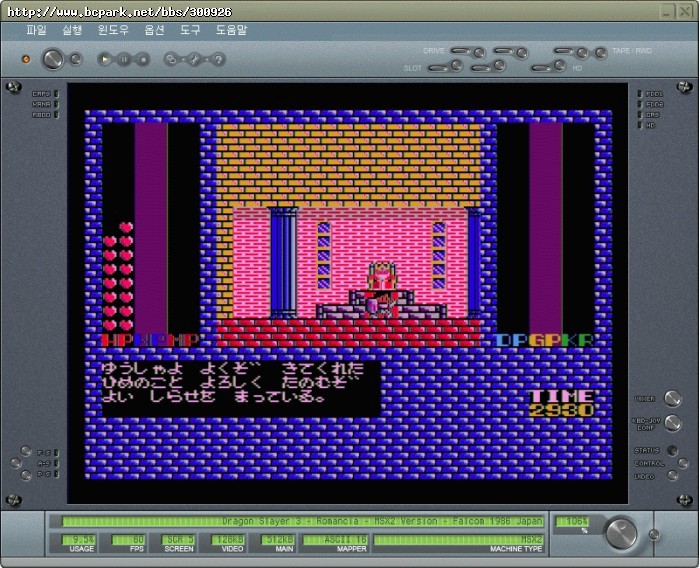Toggle the STATUS button
The height and width of the screenshot is (568, 700).
[x=672, y=450]
